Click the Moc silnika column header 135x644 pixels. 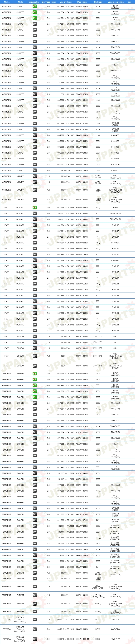(82, 2)
